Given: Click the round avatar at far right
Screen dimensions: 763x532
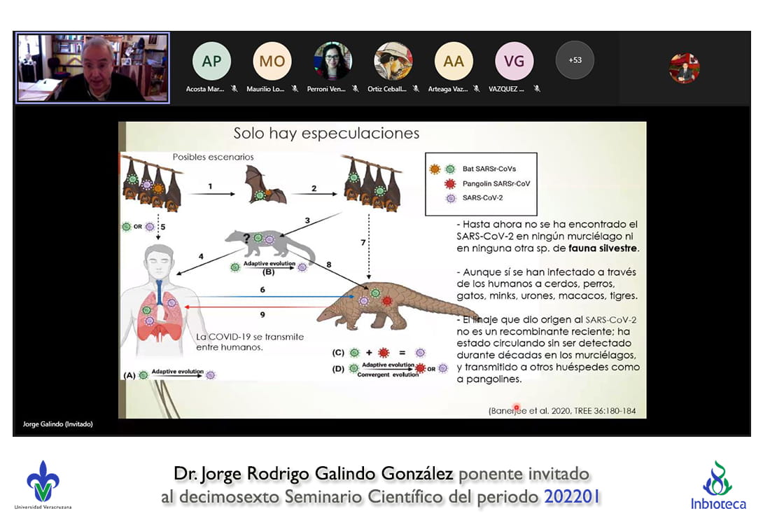Looking at the screenshot, I should pyautogui.click(x=684, y=68).
